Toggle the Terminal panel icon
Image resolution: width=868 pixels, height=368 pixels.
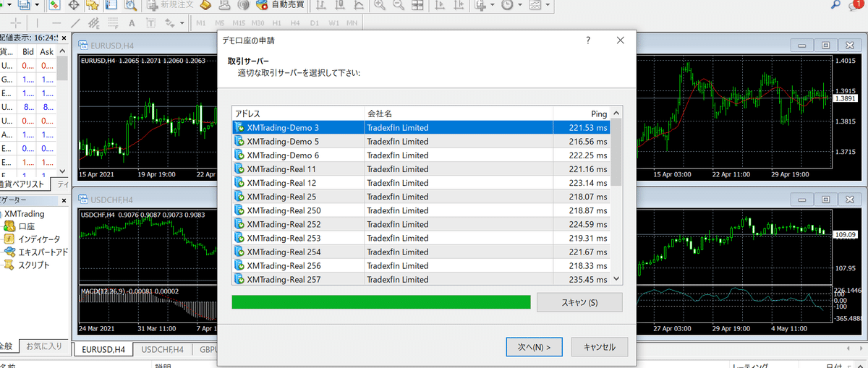coord(111,5)
